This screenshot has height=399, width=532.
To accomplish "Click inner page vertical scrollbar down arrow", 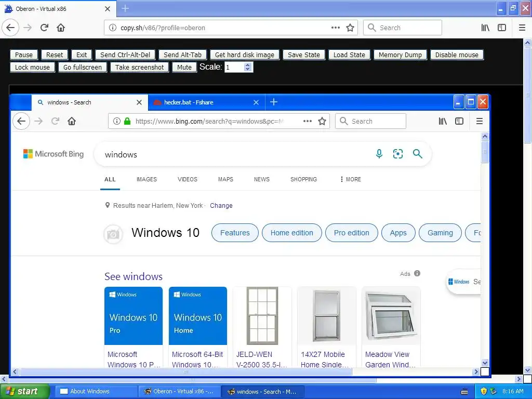I will coord(485,363).
